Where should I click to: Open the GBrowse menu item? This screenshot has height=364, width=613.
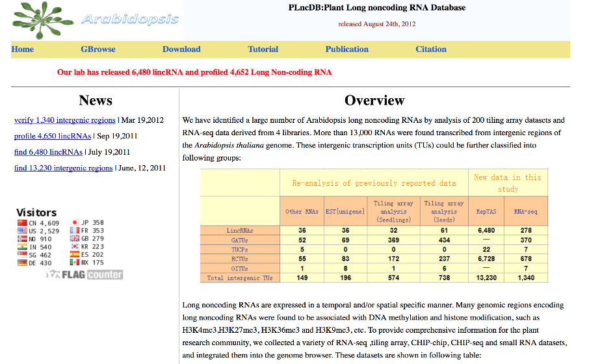98,49
